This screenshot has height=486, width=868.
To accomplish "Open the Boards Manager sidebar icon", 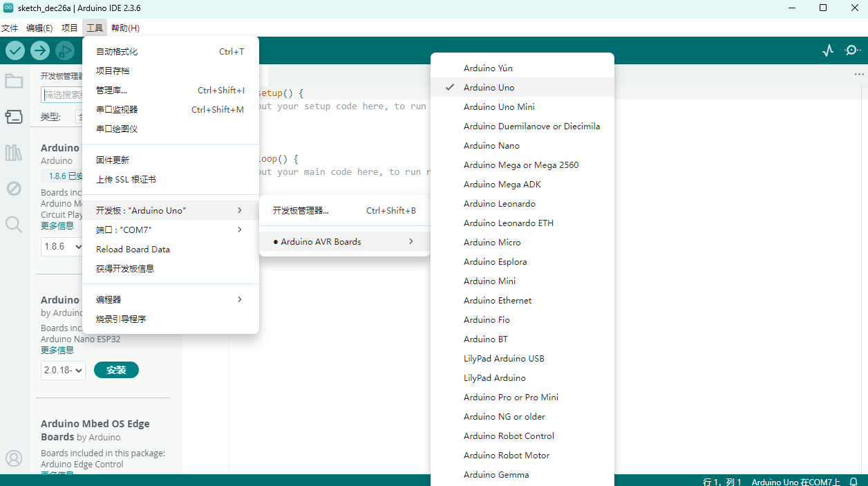I will [14, 117].
